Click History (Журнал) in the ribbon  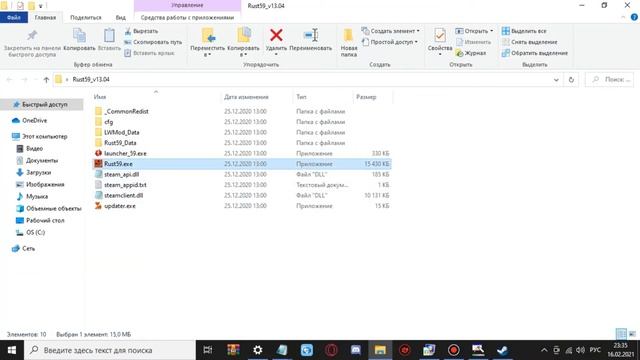pos(471,53)
